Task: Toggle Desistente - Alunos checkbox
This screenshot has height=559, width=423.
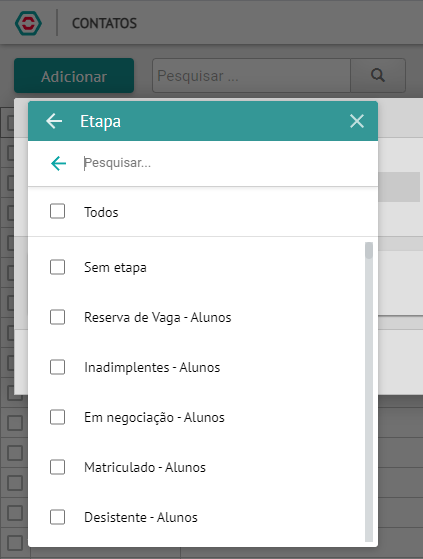Action: (57, 517)
